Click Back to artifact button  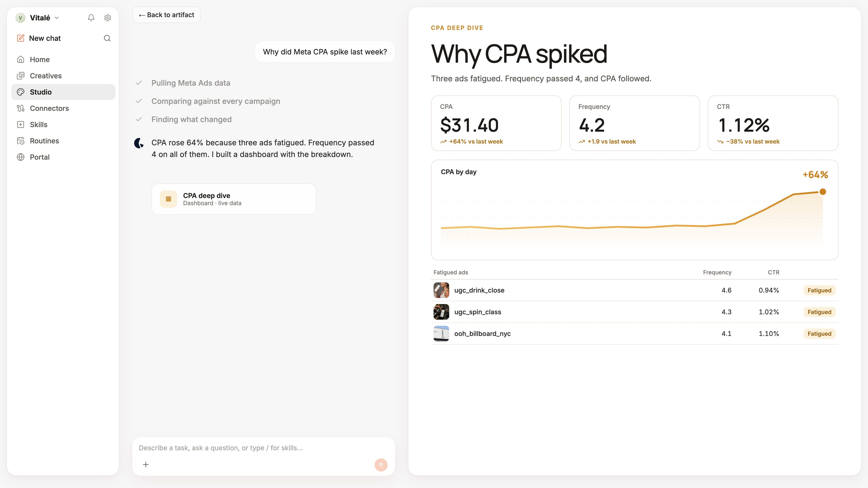pyautogui.click(x=166, y=15)
